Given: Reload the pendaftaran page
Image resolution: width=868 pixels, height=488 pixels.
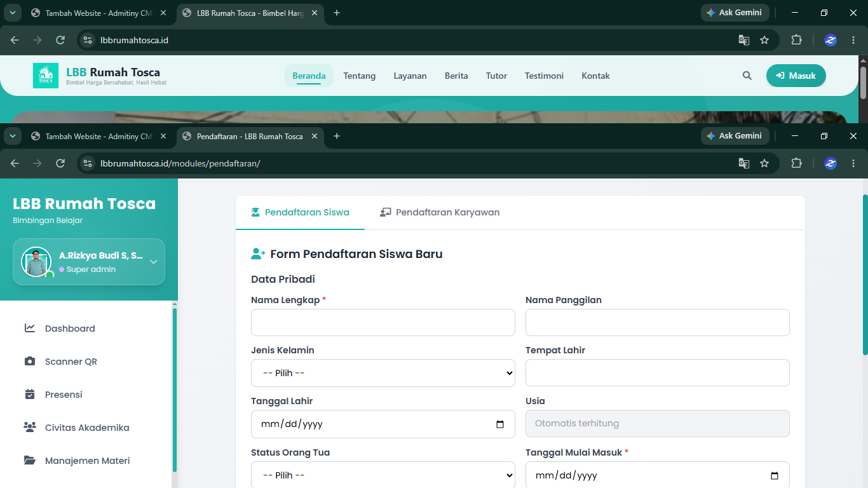Looking at the screenshot, I should click(x=60, y=163).
